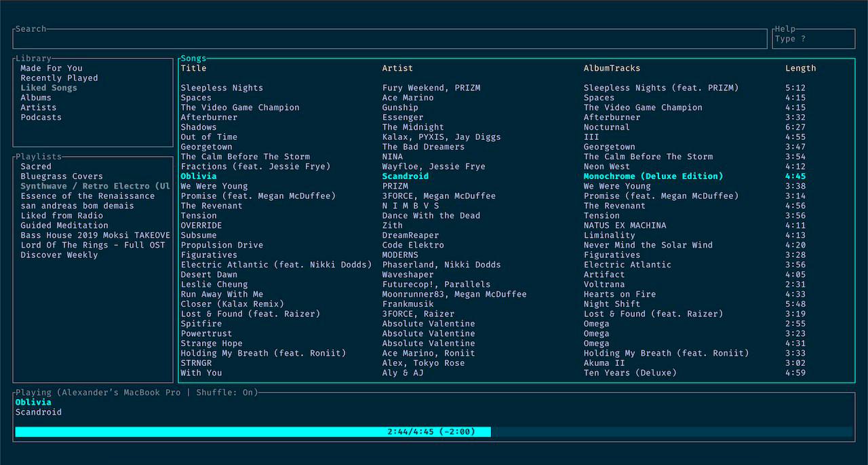Select the song 'Subsume'
The width and height of the screenshot is (868, 465).
click(199, 236)
